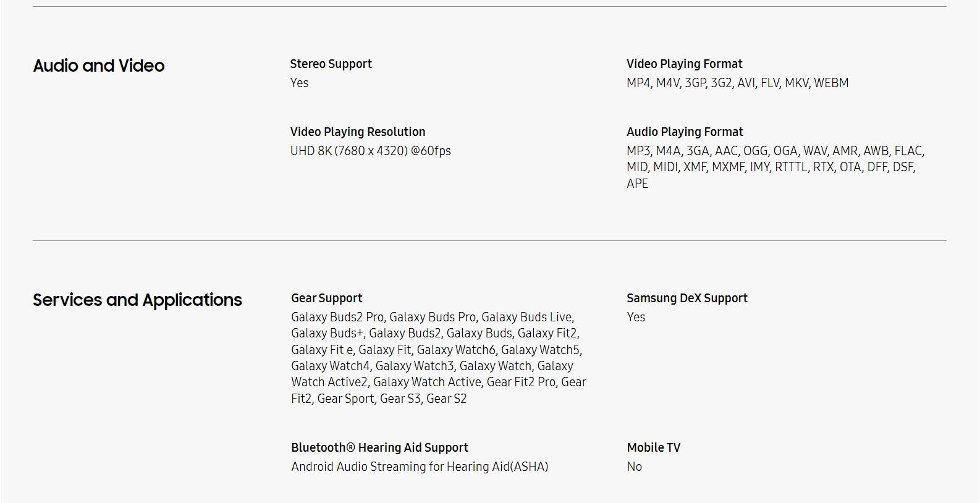Click the Yes value under Stereo Support
This screenshot has width=980, height=503.
tap(300, 83)
